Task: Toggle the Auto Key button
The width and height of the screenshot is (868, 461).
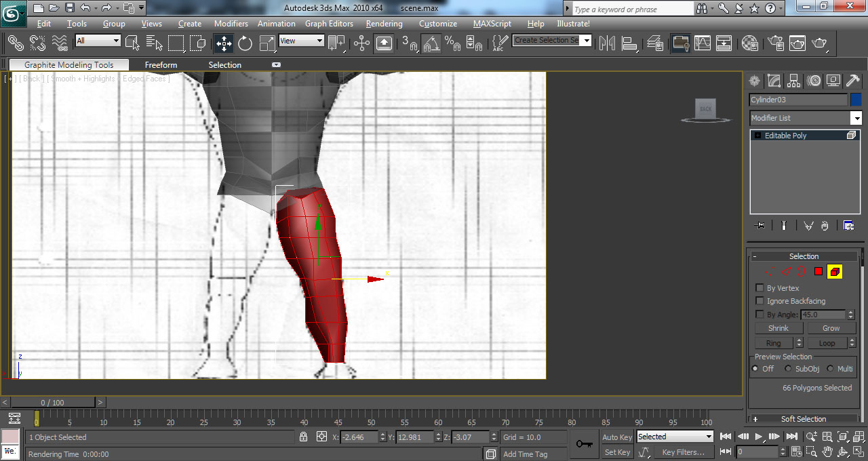Action: click(x=617, y=437)
